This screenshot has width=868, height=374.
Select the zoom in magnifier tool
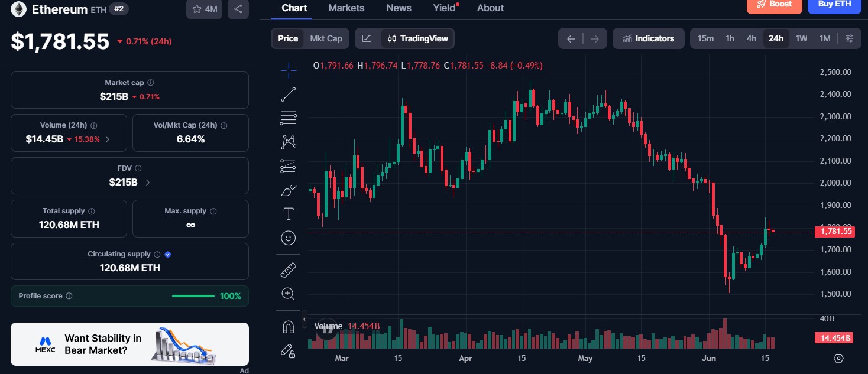[289, 294]
